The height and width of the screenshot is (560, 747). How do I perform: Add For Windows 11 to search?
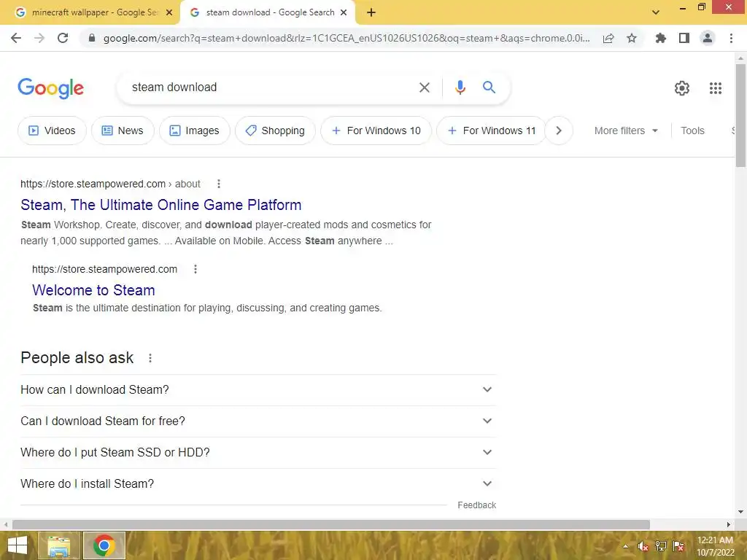pos(491,131)
